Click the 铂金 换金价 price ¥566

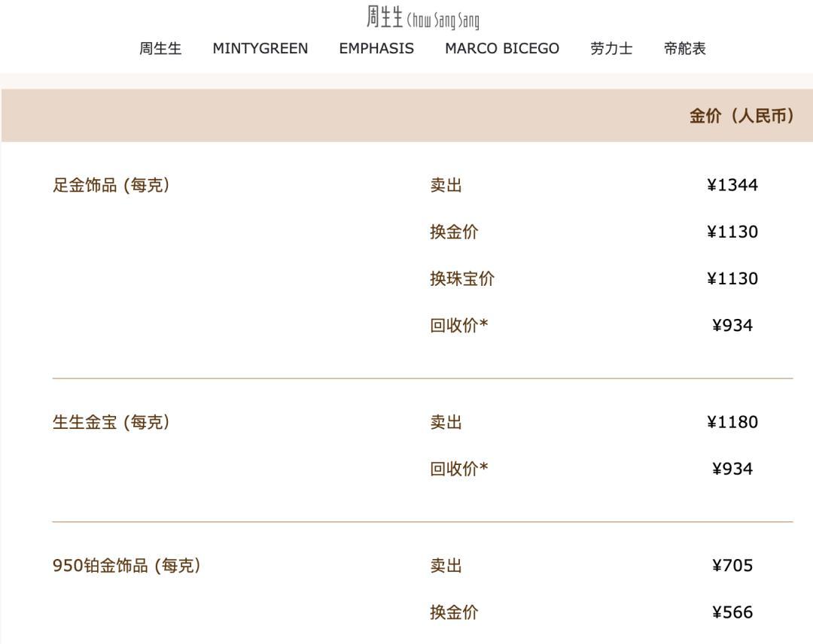[x=732, y=612]
